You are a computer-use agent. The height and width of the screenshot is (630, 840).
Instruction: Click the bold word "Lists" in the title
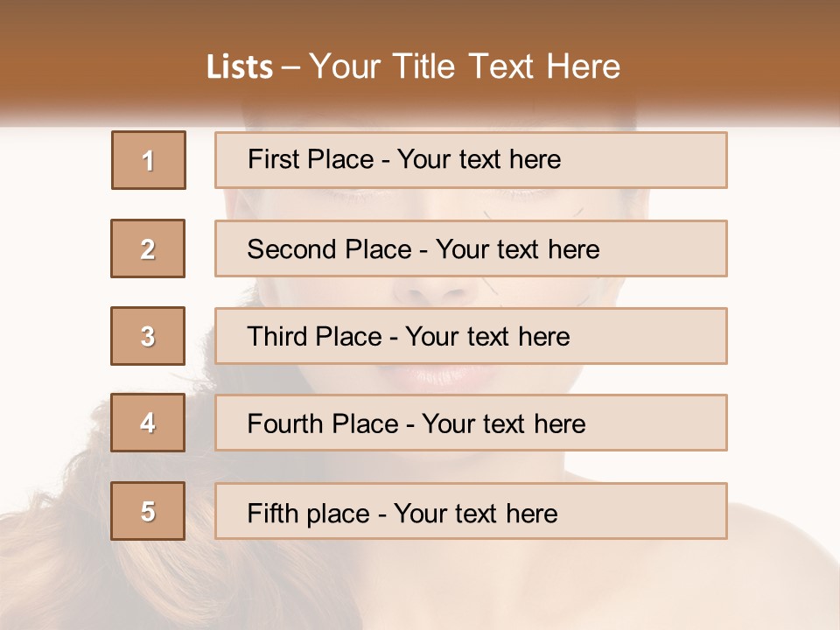(x=239, y=67)
